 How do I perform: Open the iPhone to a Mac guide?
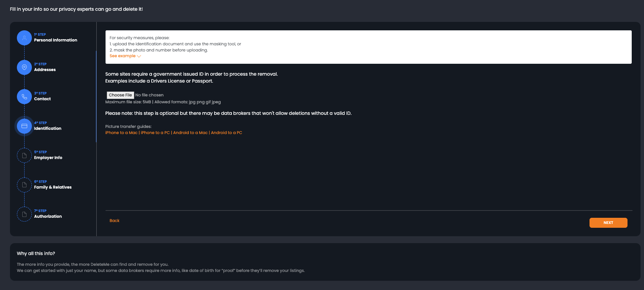[x=121, y=133]
